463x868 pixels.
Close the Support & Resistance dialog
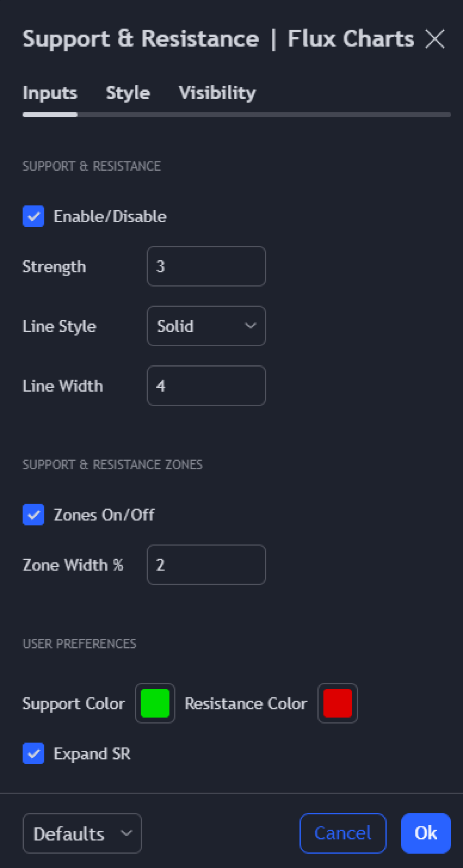pos(435,39)
